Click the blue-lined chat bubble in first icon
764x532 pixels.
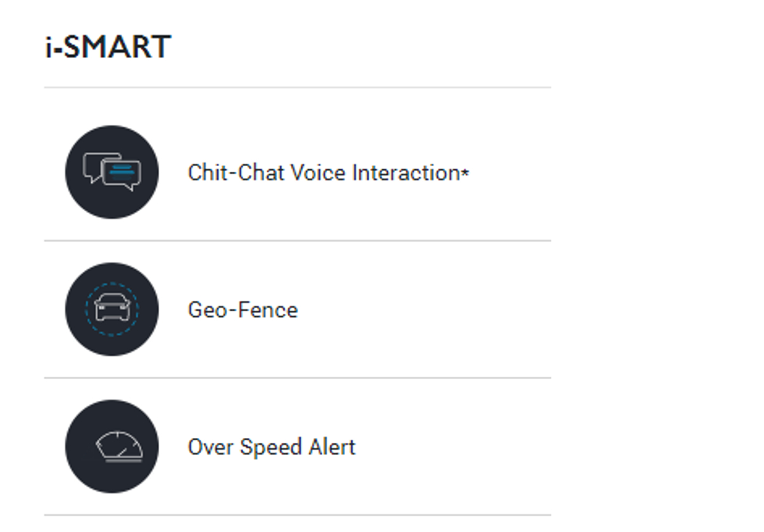point(121,175)
